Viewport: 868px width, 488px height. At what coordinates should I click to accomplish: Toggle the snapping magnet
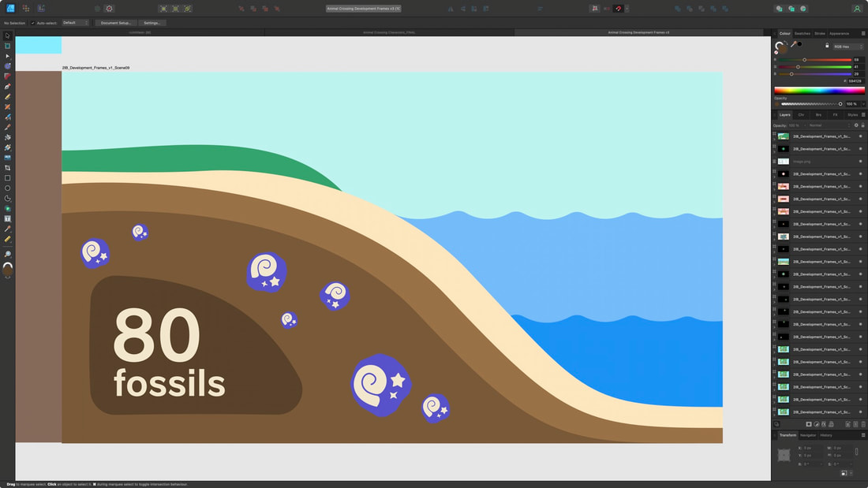pyautogui.click(x=619, y=9)
